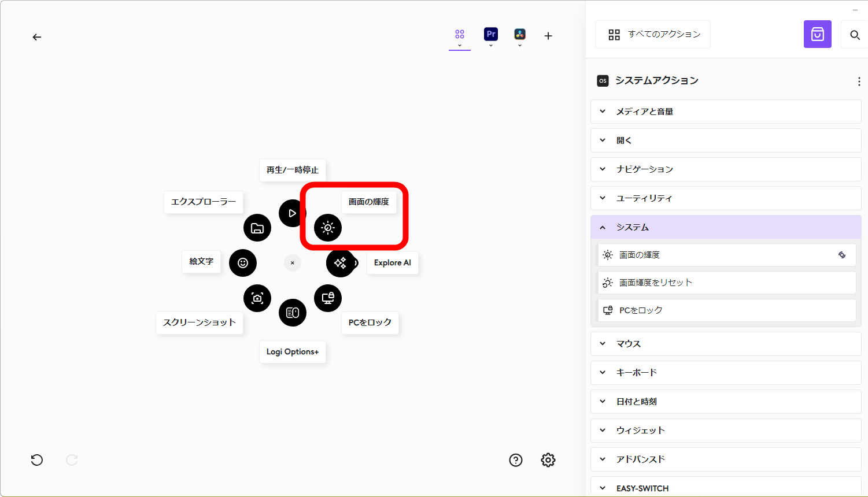Close the ring with center X button
868x497 pixels.
(x=293, y=263)
